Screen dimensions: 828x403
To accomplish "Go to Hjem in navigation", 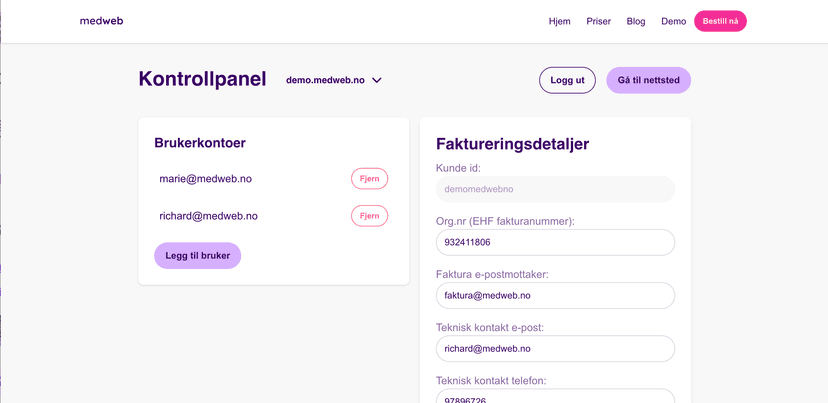I will (x=559, y=21).
